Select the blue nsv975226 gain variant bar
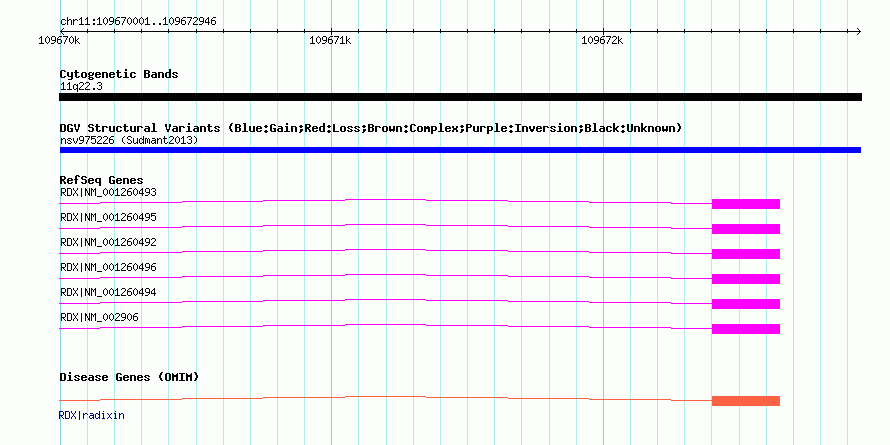This screenshot has width=890, height=445. point(460,150)
